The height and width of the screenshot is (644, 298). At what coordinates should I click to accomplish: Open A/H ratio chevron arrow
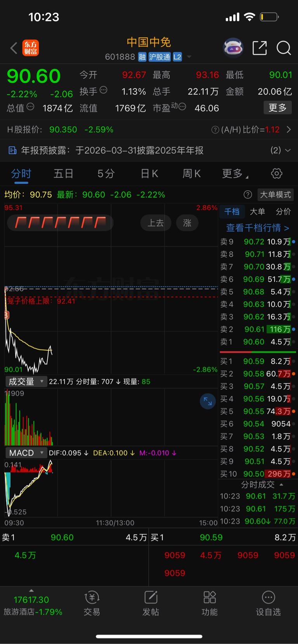point(288,129)
